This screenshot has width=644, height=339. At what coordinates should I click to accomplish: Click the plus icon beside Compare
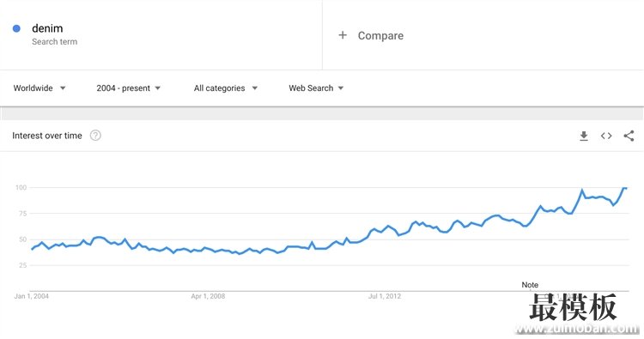tap(343, 35)
